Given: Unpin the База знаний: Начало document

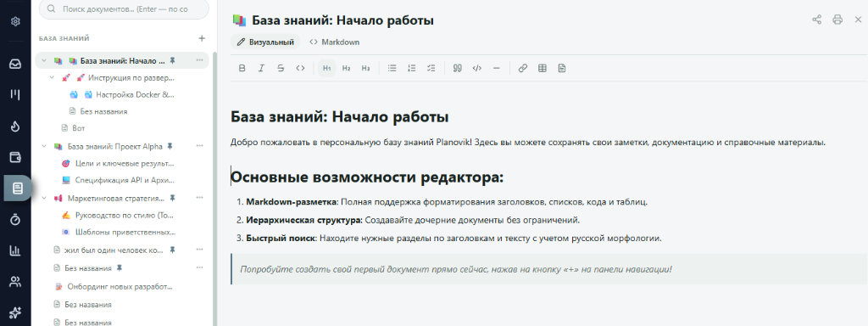Looking at the screenshot, I should [172, 60].
